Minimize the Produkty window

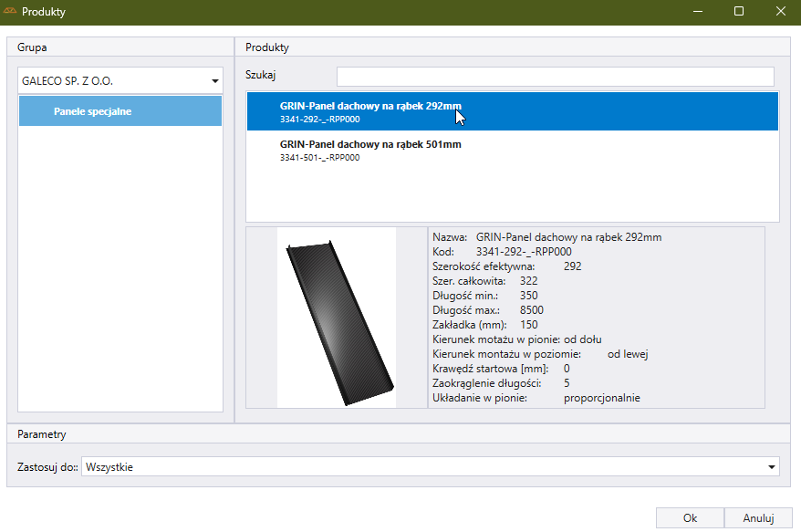[697, 12]
